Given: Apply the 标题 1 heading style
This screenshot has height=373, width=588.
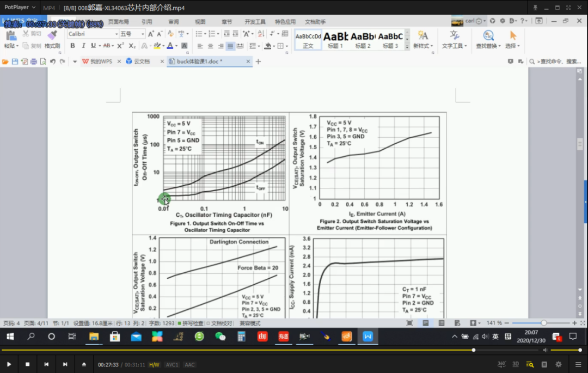Looking at the screenshot, I should (335, 40).
